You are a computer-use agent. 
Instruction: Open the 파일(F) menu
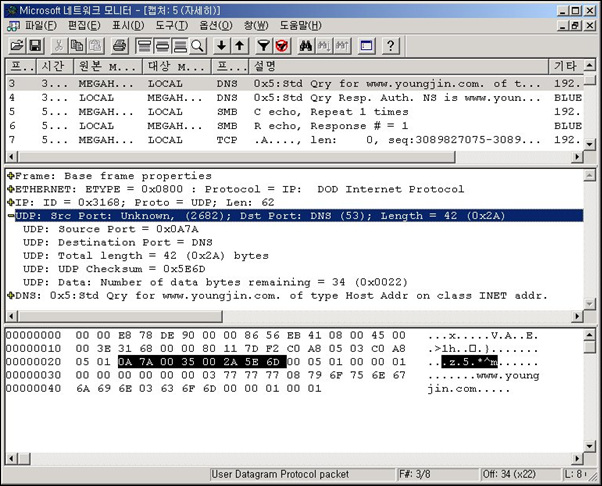pyautogui.click(x=41, y=26)
